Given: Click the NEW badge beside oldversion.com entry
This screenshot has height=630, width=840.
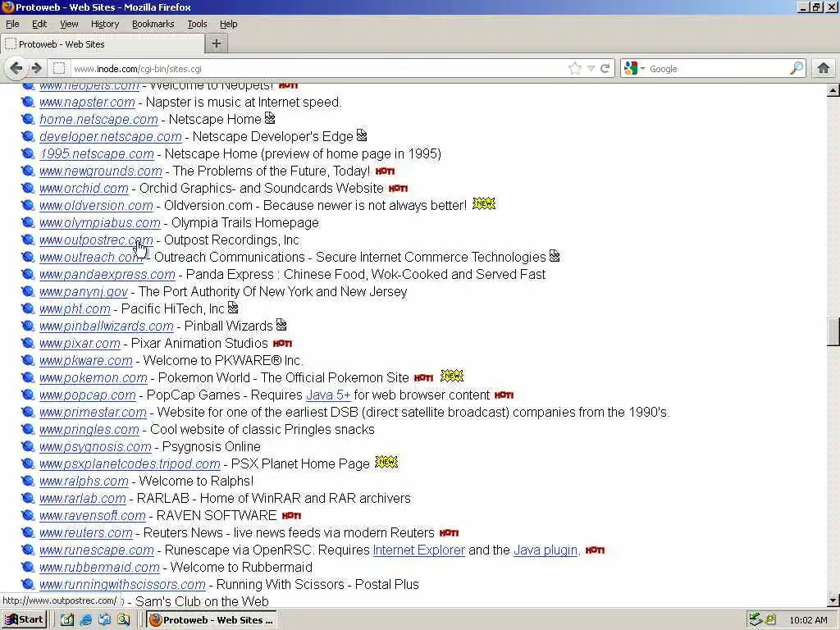Looking at the screenshot, I should click(x=484, y=204).
